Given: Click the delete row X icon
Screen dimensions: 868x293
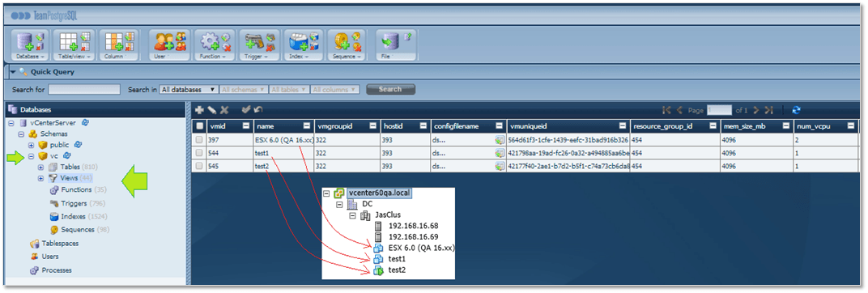Looking at the screenshot, I should click(224, 110).
